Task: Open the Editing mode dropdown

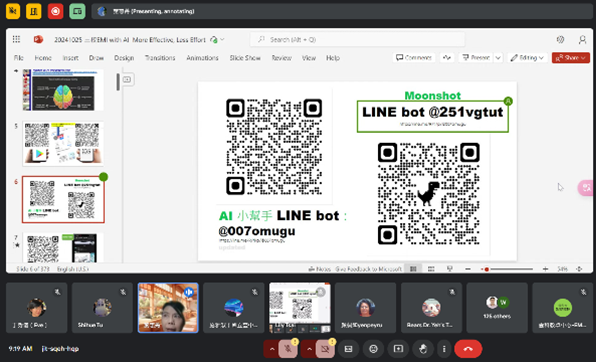Action: (x=527, y=58)
